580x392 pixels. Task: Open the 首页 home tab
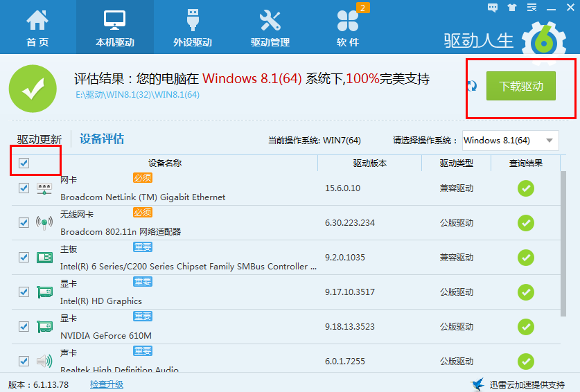tap(37, 28)
